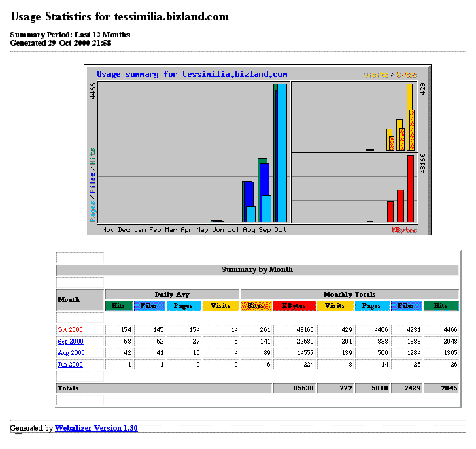Click the red KBytes header cell
Image resolution: width=476 pixels, height=449 pixels.
pyautogui.click(x=294, y=306)
